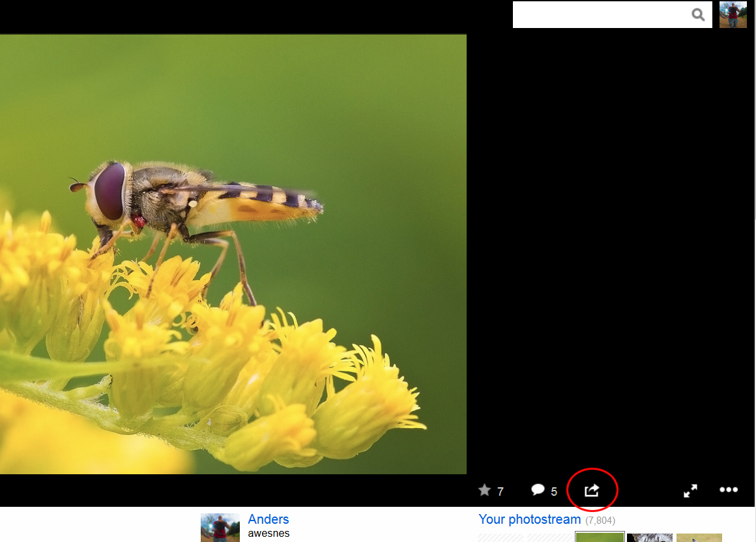The width and height of the screenshot is (756, 542).
Task: Click the comments count 5
Action: coord(554,491)
